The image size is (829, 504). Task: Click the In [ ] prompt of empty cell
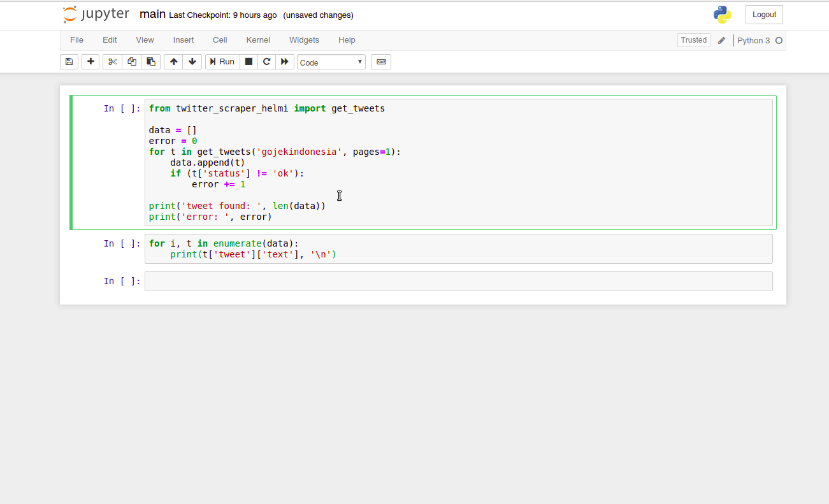[122, 281]
